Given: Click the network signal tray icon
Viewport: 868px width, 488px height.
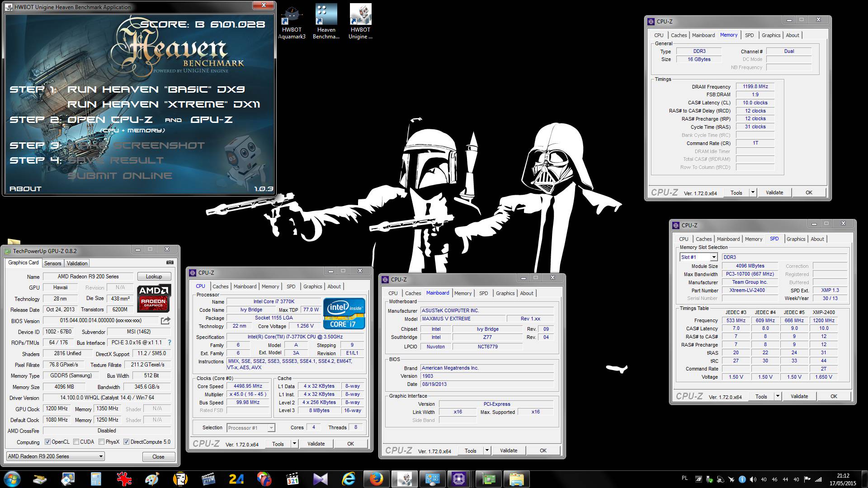Looking at the screenshot, I should (x=818, y=479).
